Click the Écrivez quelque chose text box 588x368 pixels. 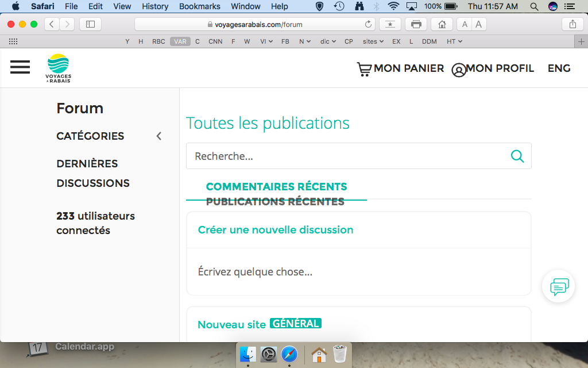[x=359, y=271]
